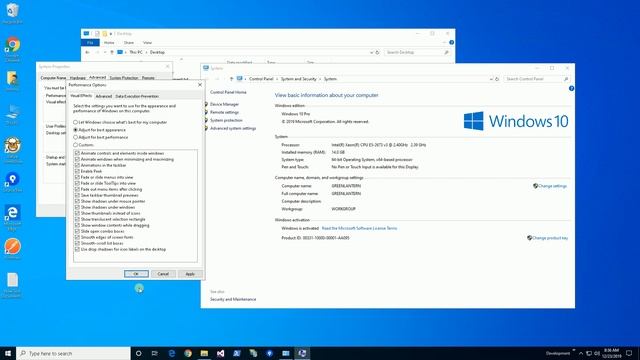
Task: Open address history dropdown in System window
Action: point(491,79)
